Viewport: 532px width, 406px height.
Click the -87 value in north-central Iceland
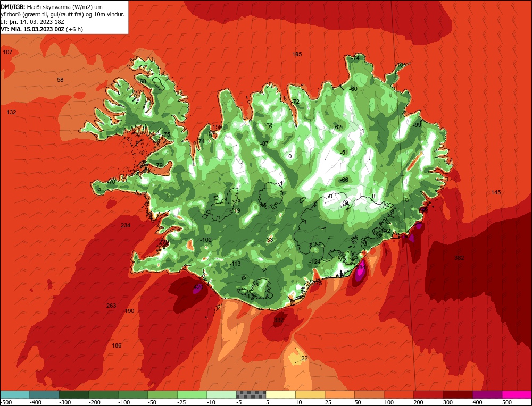(x=264, y=143)
